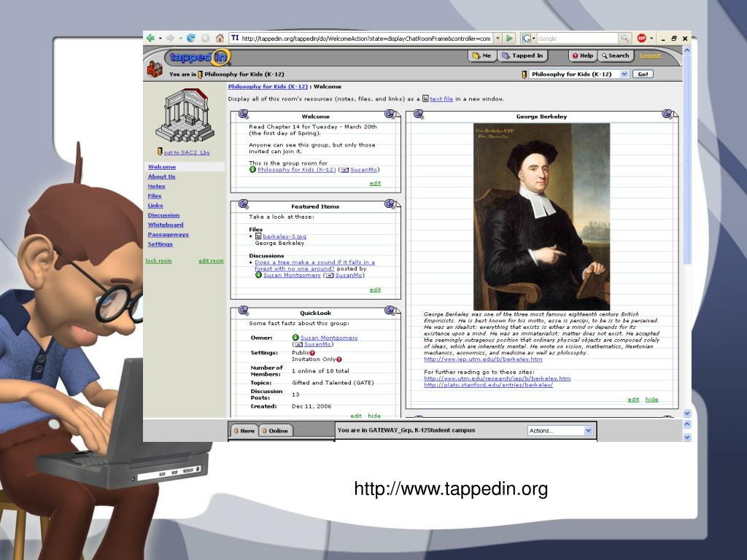The image size is (747, 560).
Task: Go to browser home page icon
Action: coord(220,38)
